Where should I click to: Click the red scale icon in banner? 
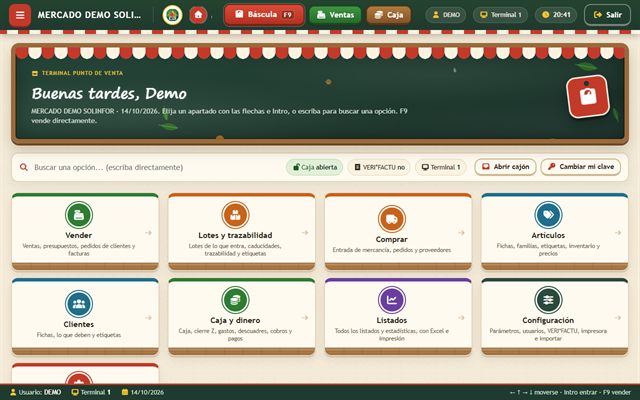[588, 97]
